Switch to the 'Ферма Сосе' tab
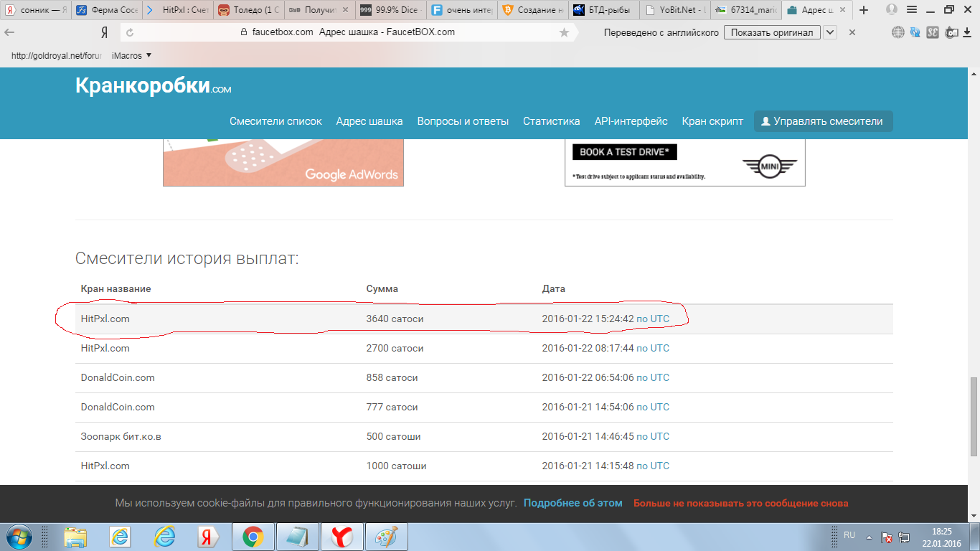This screenshot has width=980, height=551. click(x=106, y=10)
